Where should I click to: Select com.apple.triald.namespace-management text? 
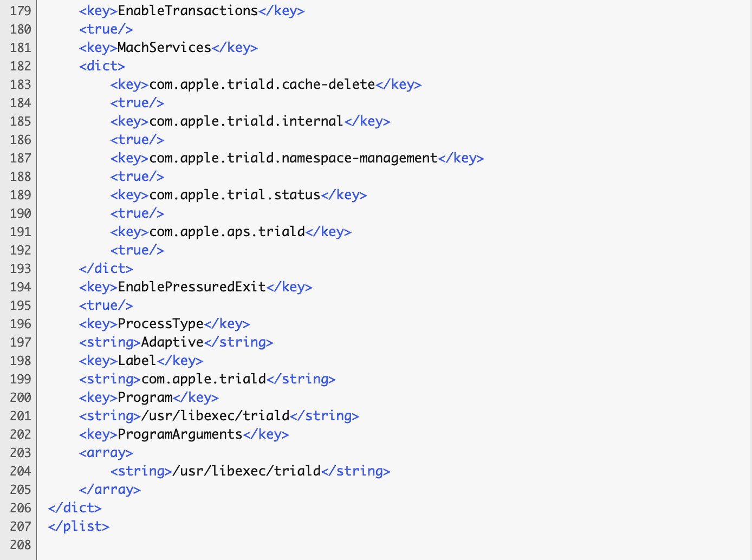pos(293,158)
